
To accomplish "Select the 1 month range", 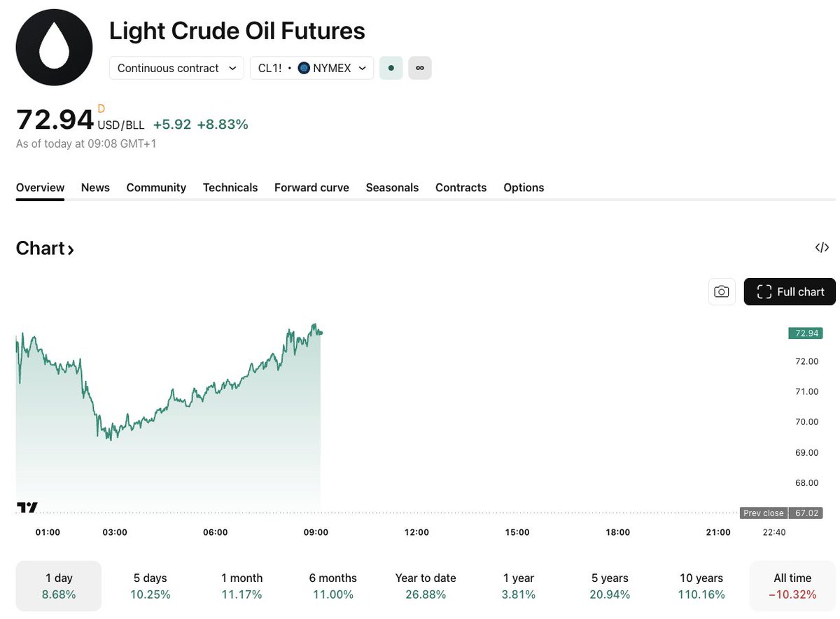I will (x=242, y=586).
